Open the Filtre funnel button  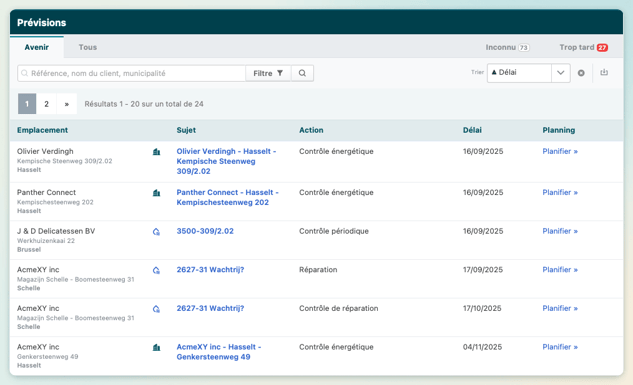pyautogui.click(x=268, y=73)
